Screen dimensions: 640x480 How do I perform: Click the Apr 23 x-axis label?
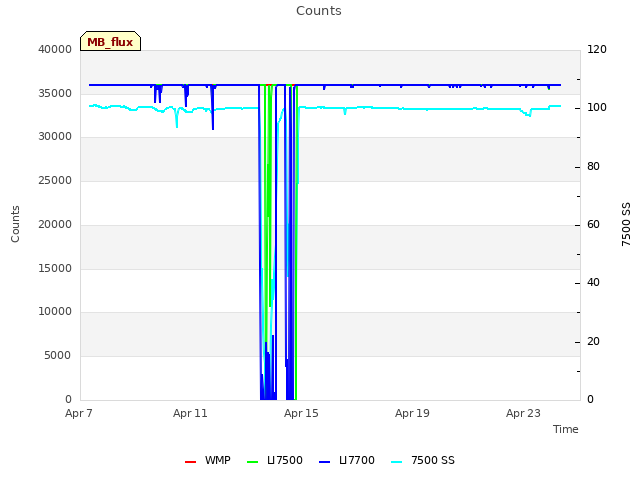(x=523, y=413)
